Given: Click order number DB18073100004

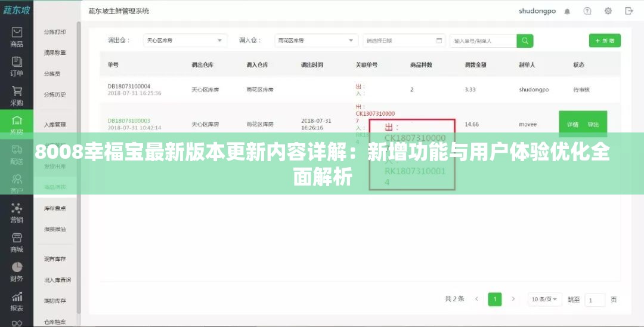Looking at the screenshot, I should coord(129,87).
